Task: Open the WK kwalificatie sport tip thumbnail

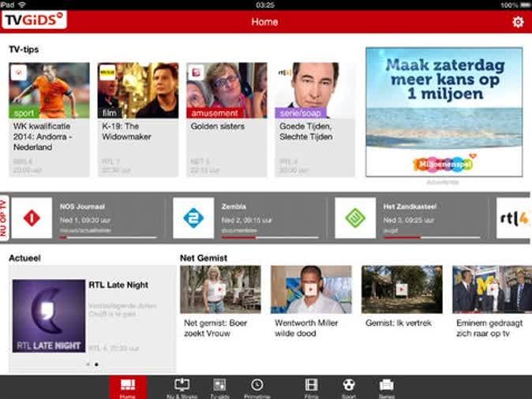Action: 49,90
